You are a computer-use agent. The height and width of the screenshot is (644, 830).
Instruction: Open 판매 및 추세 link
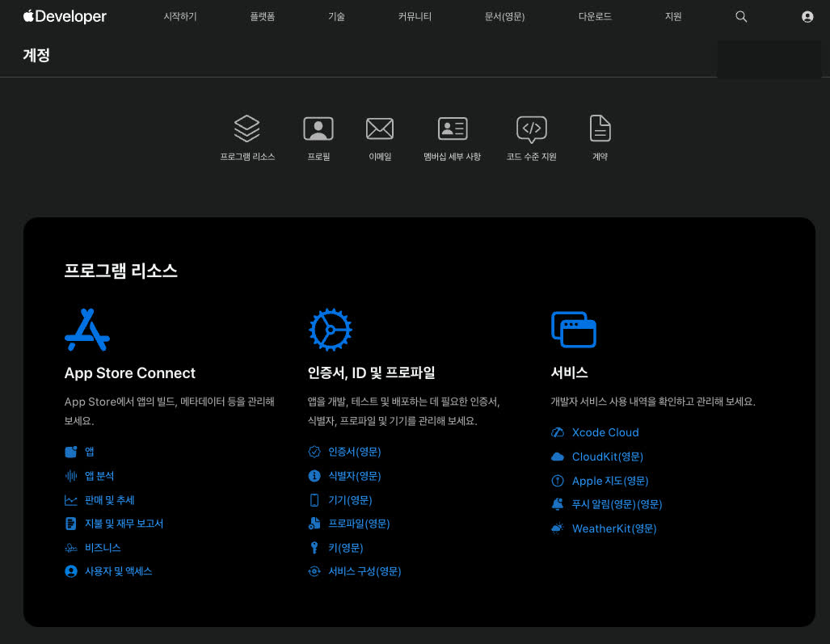click(110, 500)
